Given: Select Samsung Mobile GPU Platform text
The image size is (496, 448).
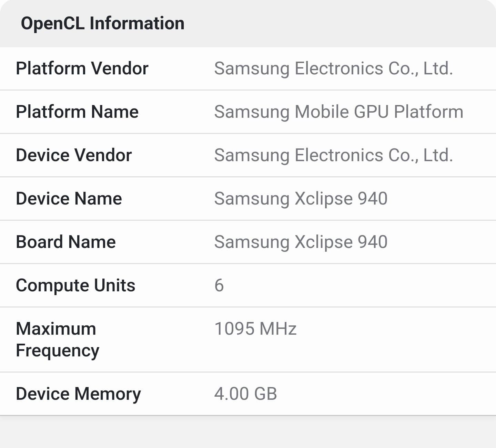Looking at the screenshot, I should click(338, 112).
